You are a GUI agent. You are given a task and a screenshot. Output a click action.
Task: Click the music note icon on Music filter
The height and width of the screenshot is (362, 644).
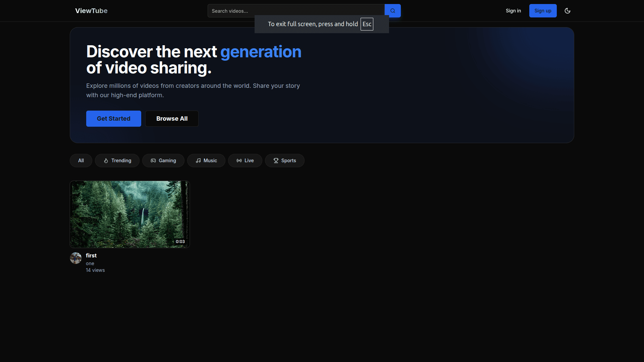tap(198, 161)
